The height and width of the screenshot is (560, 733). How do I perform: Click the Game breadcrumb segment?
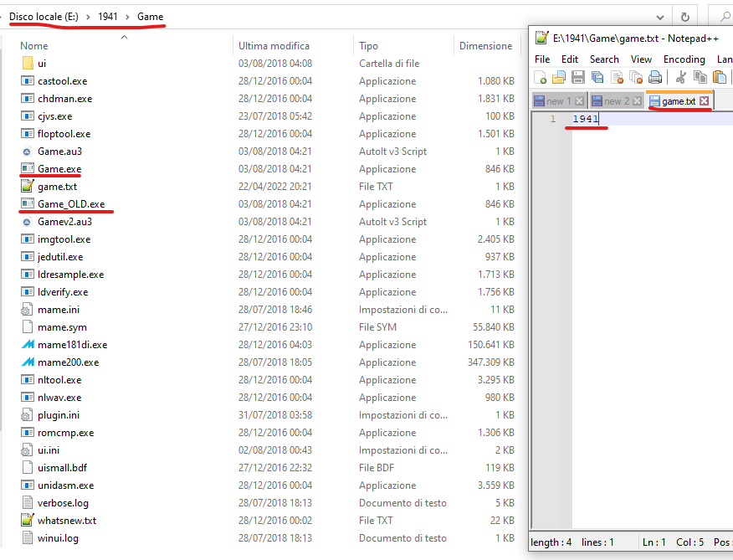pos(150,17)
